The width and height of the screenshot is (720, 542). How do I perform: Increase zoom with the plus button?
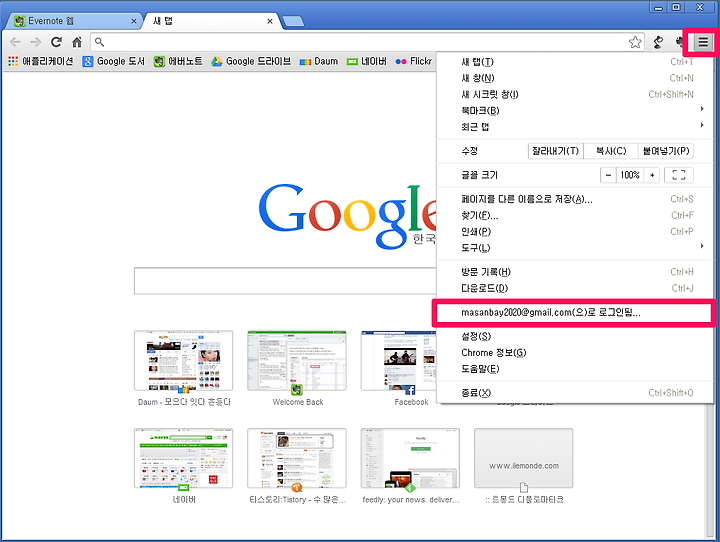pos(652,175)
